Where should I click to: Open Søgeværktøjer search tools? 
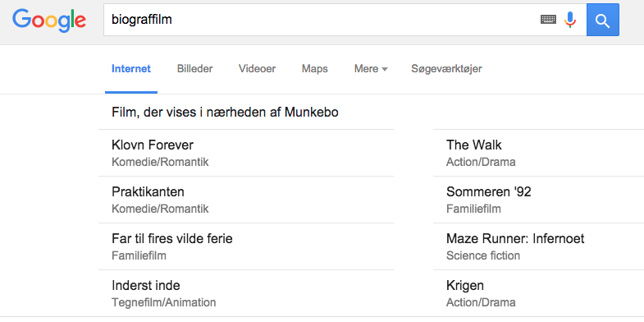(x=446, y=69)
